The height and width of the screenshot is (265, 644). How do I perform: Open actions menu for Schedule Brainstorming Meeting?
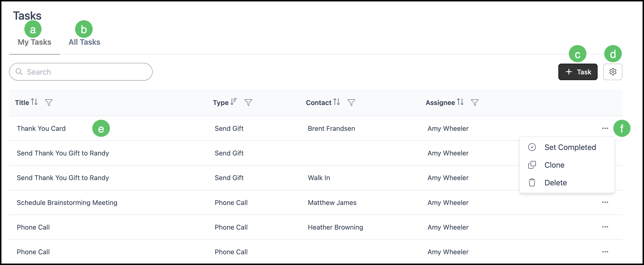605,202
